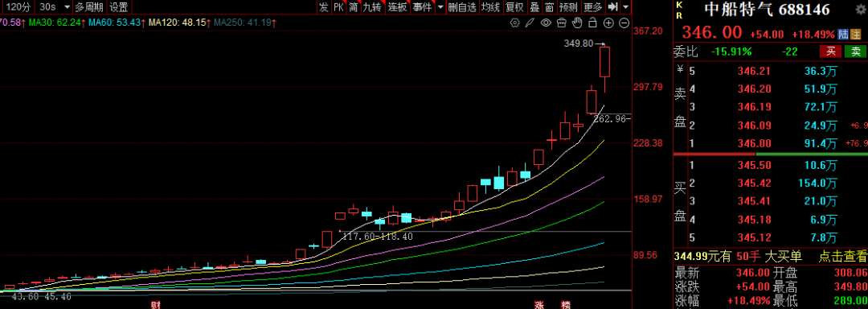Open the 30s period dropdown
This screenshot has height=309, width=868.
[55, 7]
